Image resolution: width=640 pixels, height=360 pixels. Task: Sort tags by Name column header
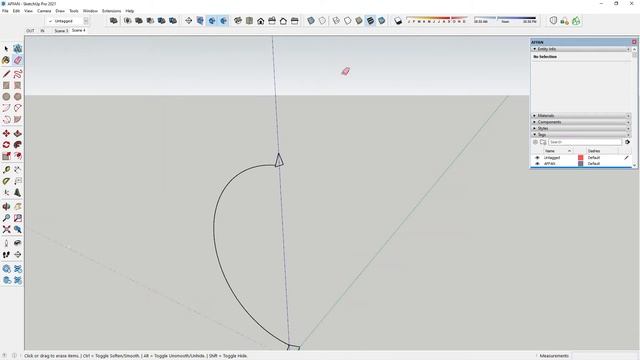558,151
